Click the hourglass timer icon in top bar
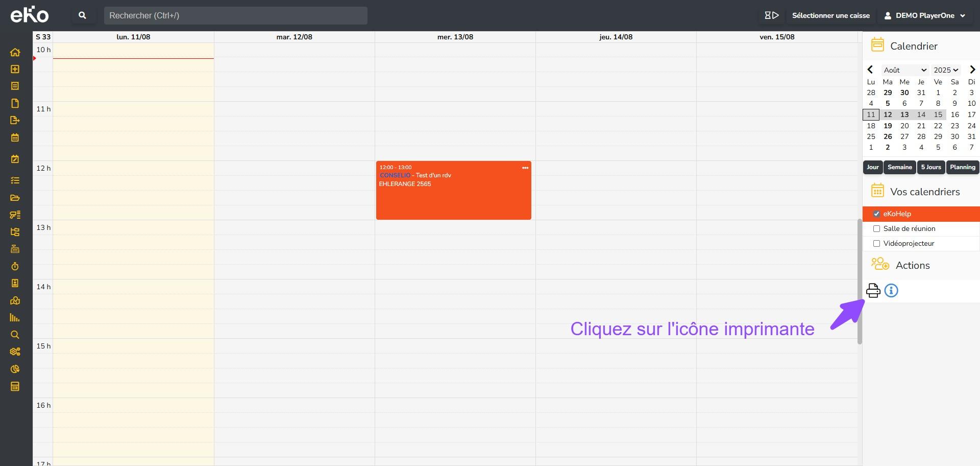 pyautogui.click(x=771, y=15)
